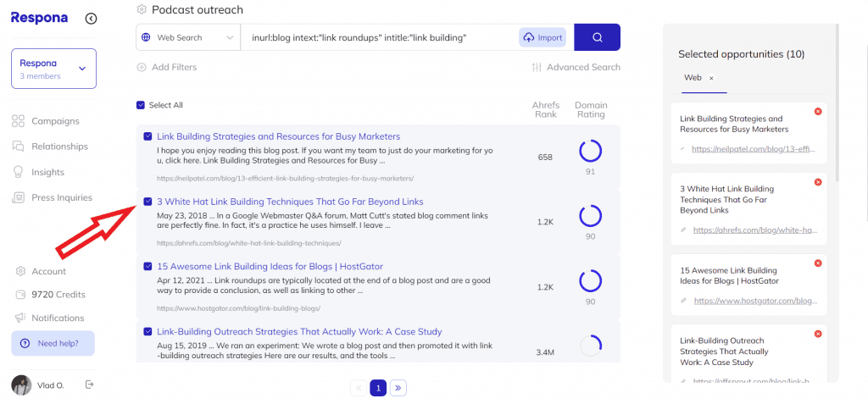This screenshot has width=868, height=404.
Task: Collapse the sidebar with the arrow icon
Action: [x=92, y=19]
